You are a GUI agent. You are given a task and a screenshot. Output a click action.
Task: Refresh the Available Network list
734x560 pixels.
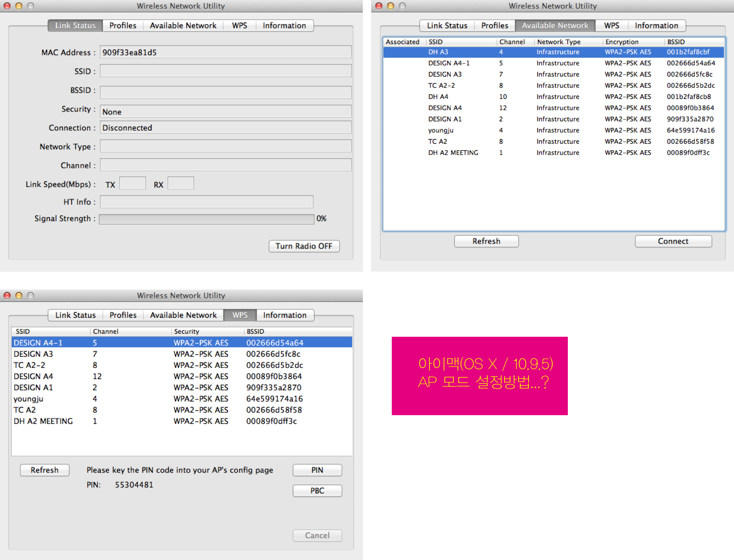[486, 241]
